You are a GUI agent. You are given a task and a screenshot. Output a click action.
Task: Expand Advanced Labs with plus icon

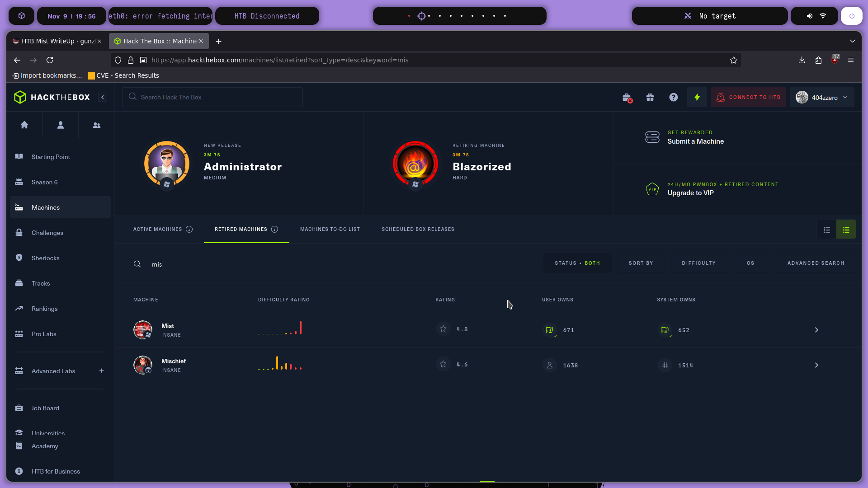(102, 371)
